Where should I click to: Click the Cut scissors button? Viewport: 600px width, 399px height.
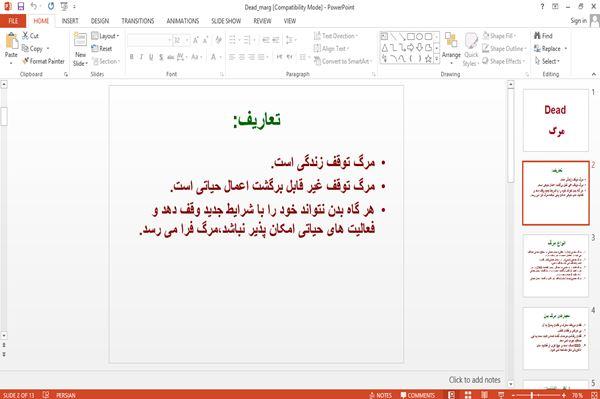[30, 36]
